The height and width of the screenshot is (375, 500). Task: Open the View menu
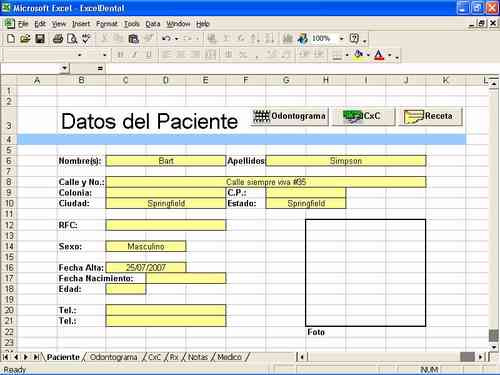click(x=59, y=24)
